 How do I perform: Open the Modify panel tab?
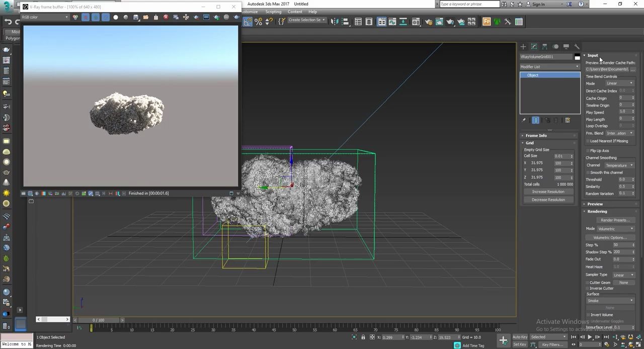[534, 47]
